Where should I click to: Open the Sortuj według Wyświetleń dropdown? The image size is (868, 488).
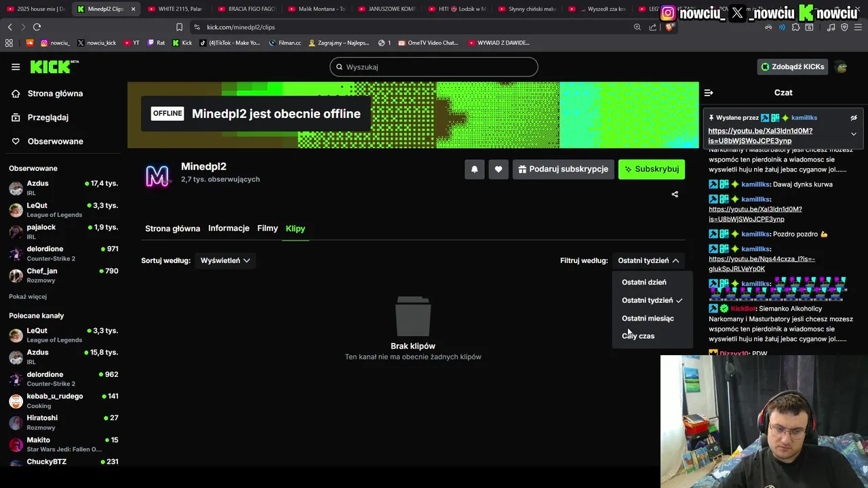pyautogui.click(x=225, y=260)
